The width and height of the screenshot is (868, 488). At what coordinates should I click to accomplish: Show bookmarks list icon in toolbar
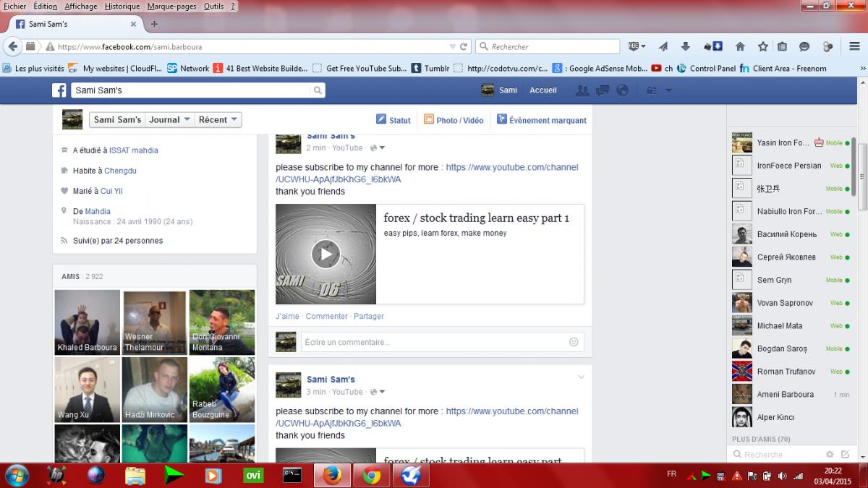782,46
